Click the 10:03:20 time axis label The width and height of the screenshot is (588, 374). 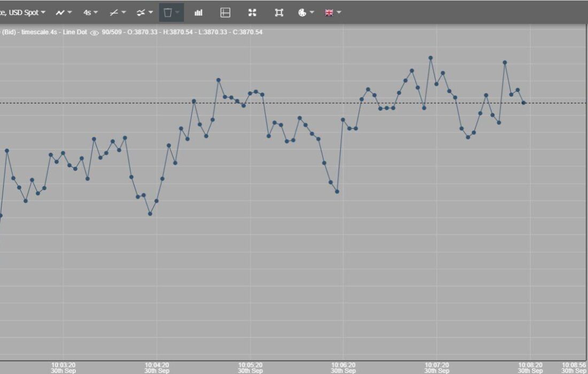pyautogui.click(x=64, y=368)
